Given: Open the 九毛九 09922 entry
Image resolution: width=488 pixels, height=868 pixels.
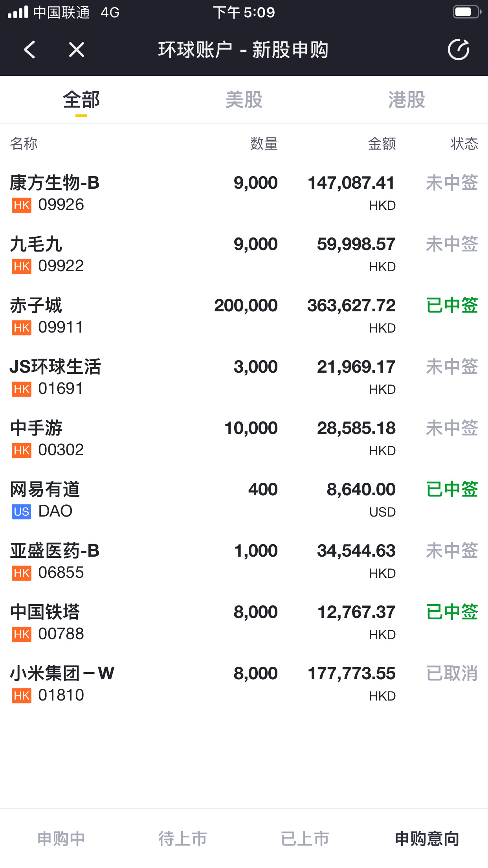Looking at the screenshot, I should point(244,255).
